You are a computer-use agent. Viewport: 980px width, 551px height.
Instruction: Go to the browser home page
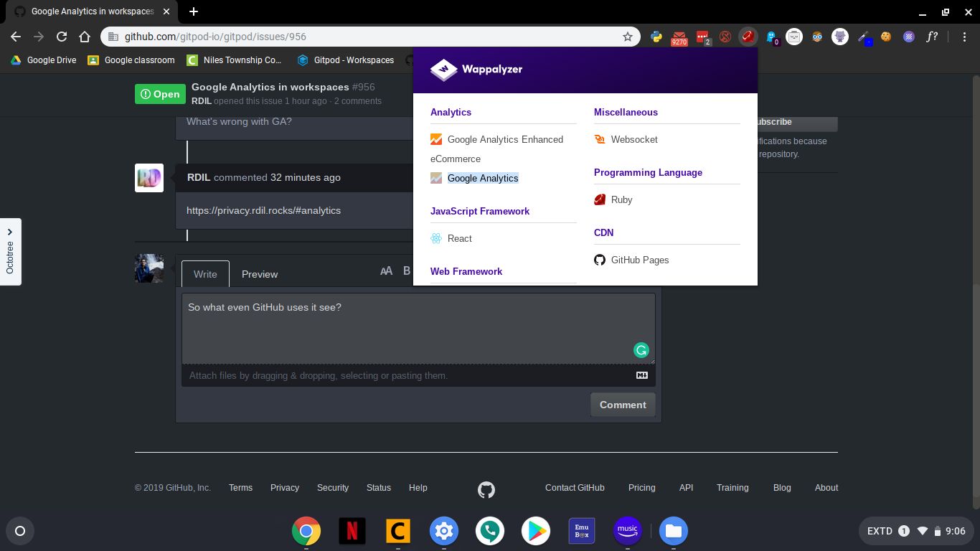tap(85, 37)
